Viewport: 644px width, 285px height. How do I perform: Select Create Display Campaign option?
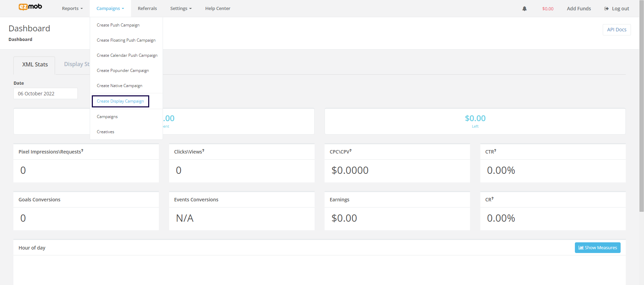point(120,101)
